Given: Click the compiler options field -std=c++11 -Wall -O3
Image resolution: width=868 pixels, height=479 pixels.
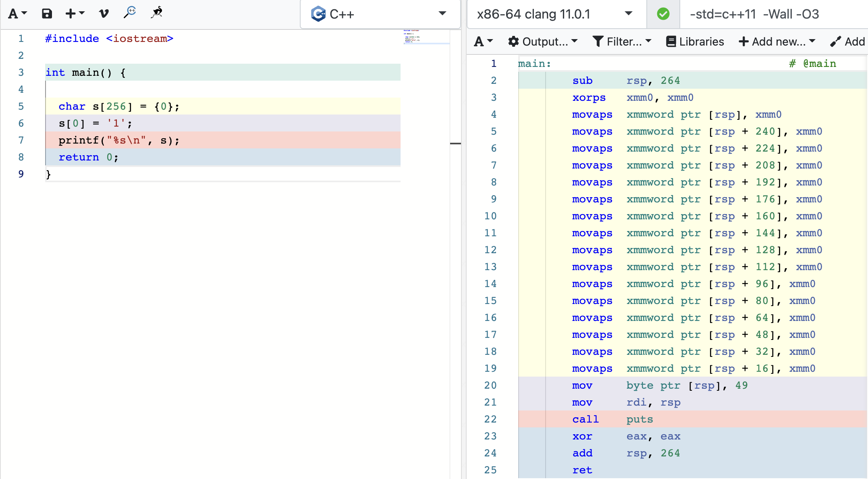Looking at the screenshot, I should click(x=774, y=14).
